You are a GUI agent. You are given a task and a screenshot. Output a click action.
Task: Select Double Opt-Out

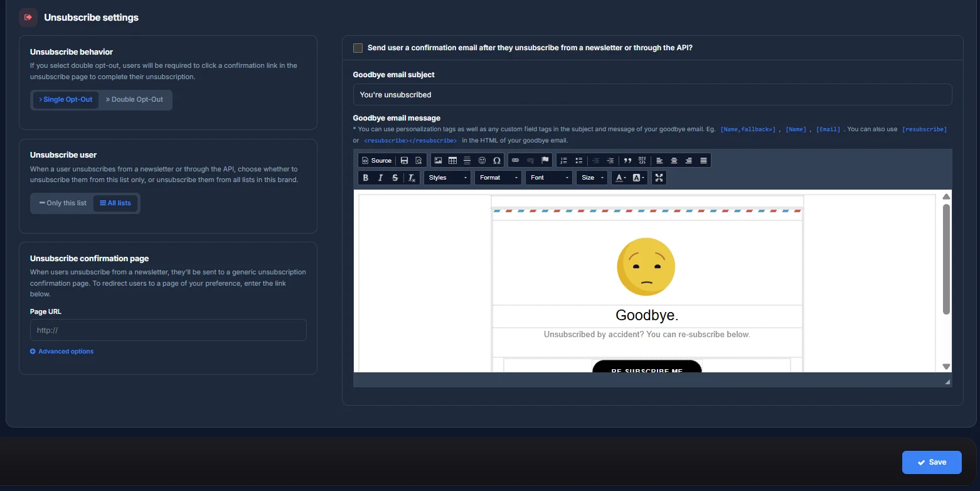(134, 100)
